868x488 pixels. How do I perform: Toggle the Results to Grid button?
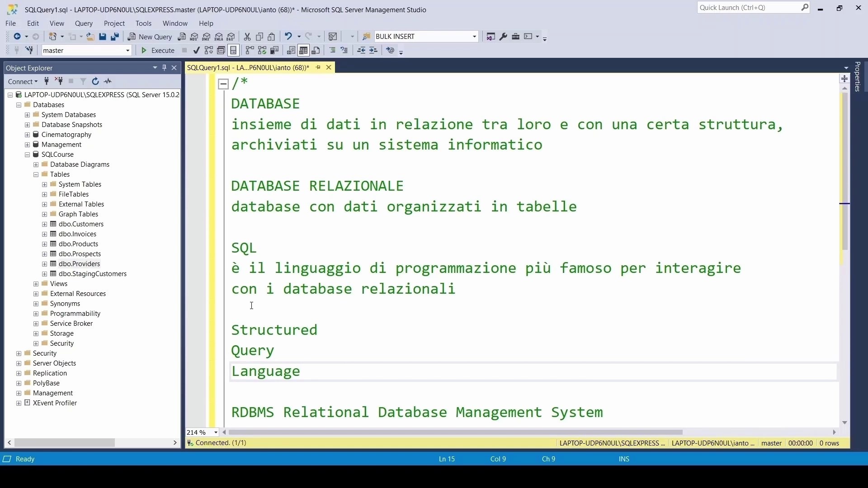[x=303, y=50]
